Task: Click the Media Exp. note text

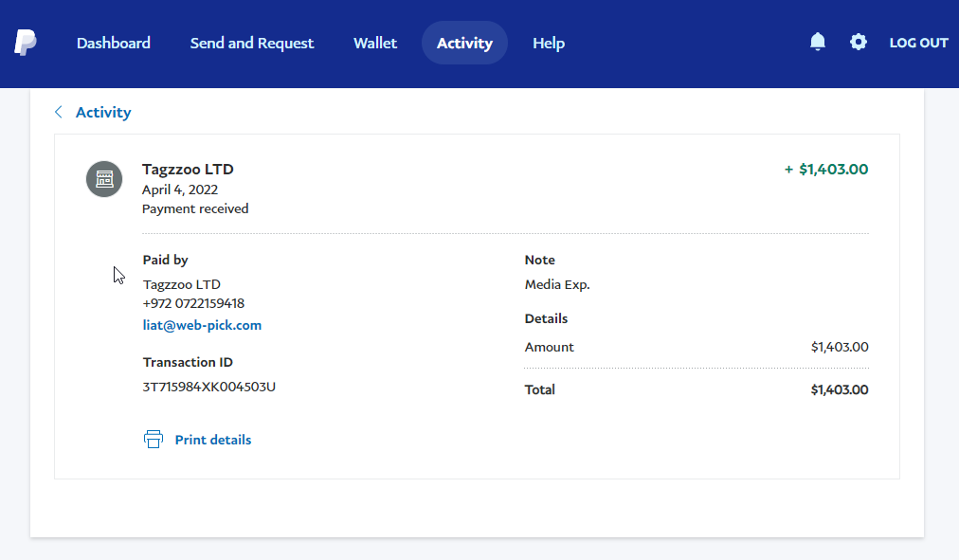Action: [557, 284]
